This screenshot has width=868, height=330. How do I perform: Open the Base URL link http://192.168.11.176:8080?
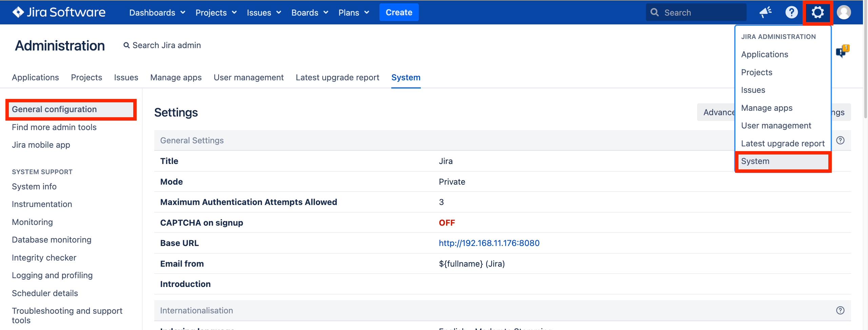point(489,243)
